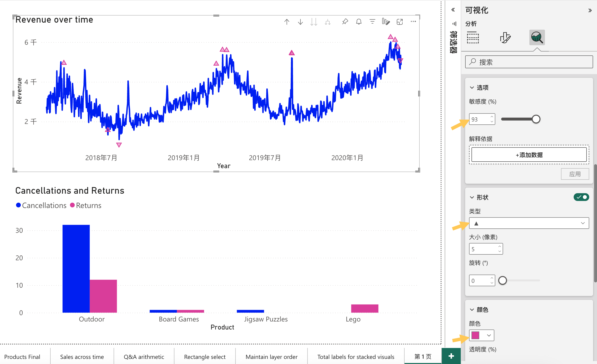
Task: Pin the Revenue over time visual
Action: [x=345, y=22]
